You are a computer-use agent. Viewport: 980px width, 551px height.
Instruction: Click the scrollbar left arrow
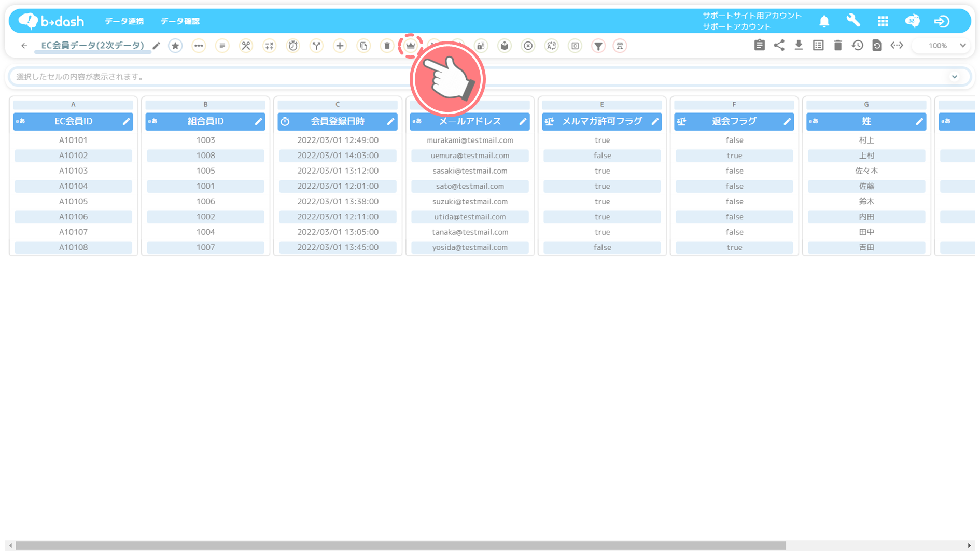10,546
